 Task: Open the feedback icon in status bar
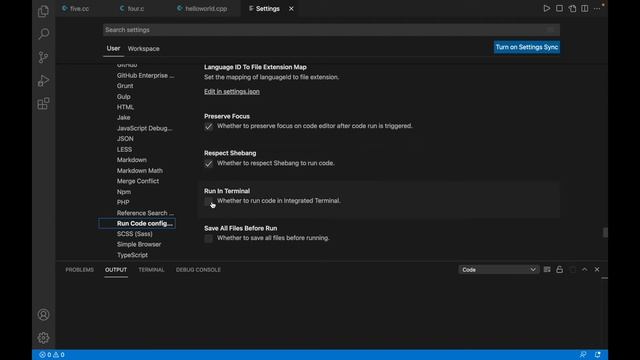pyautogui.click(x=583, y=355)
